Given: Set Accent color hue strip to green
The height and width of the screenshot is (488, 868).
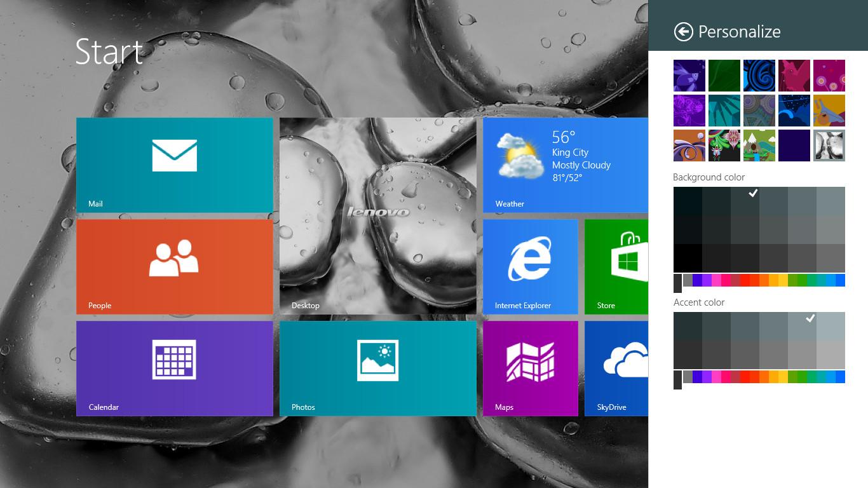Looking at the screenshot, I should click(x=802, y=377).
